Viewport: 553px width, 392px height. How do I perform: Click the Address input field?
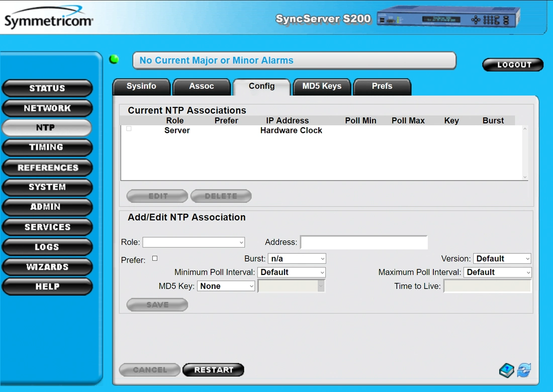(x=364, y=242)
